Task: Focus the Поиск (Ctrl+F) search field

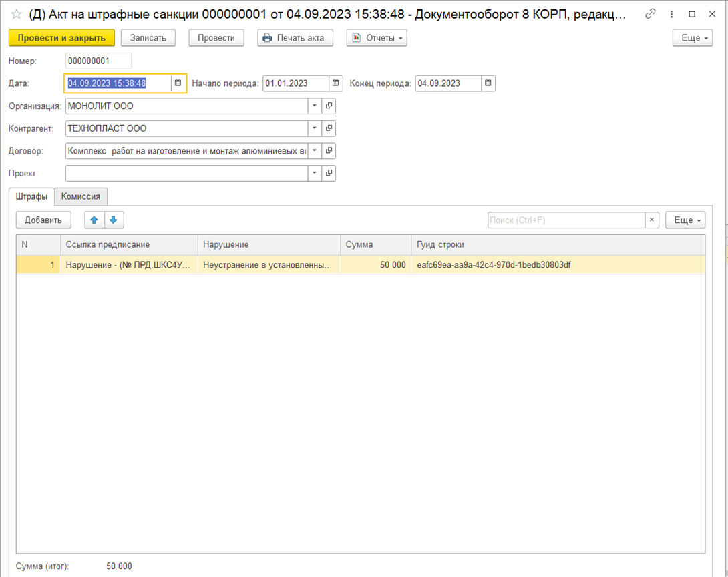Action: pyautogui.click(x=566, y=220)
